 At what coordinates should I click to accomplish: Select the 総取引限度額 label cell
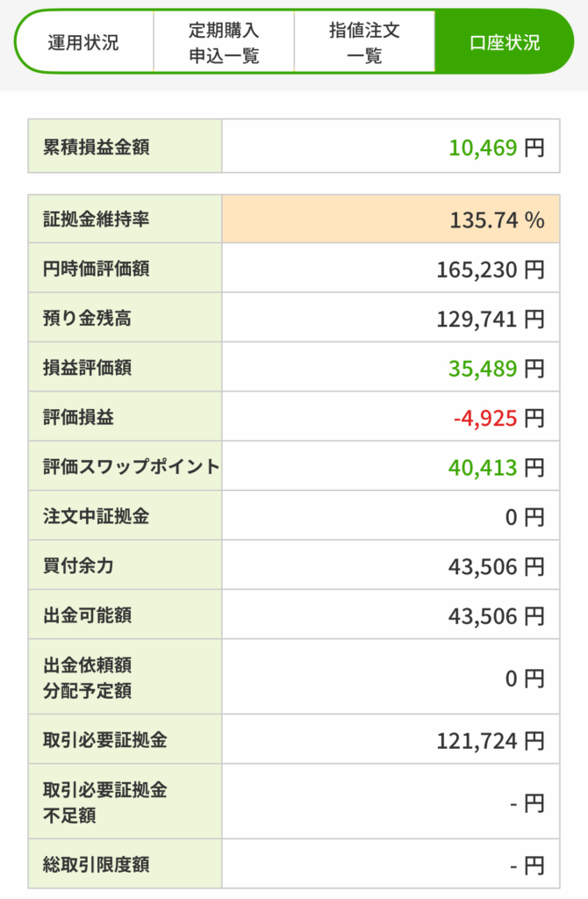[x=125, y=865]
